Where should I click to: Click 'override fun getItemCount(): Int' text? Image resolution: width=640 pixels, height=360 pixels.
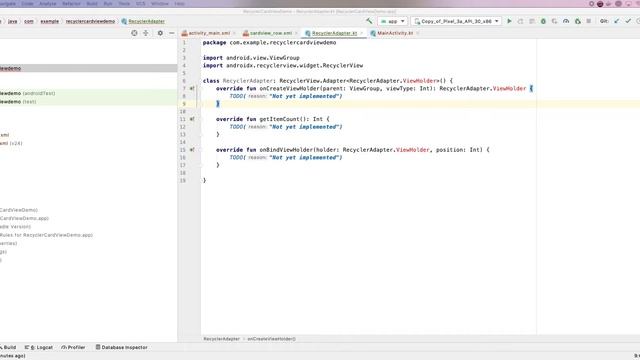click(269, 119)
